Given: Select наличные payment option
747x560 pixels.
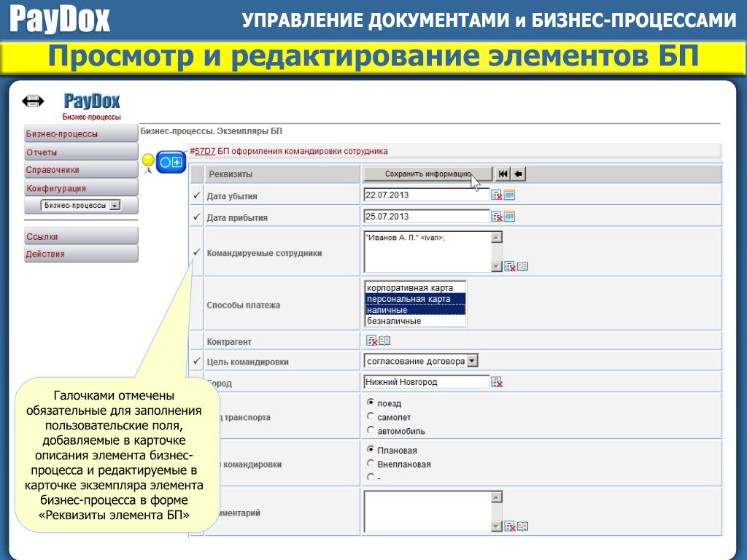Looking at the screenshot, I should (415, 309).
